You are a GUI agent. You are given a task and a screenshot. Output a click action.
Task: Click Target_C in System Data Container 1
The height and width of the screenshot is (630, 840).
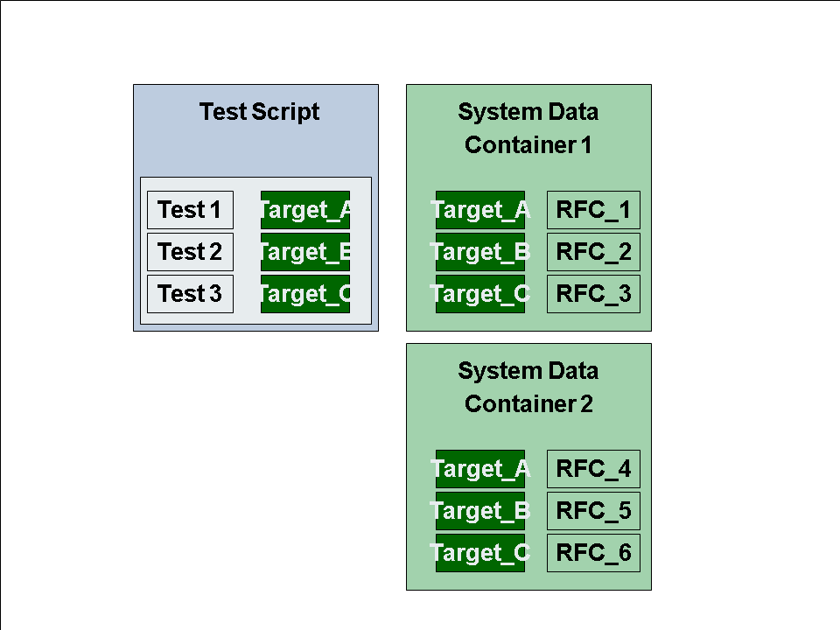[480, 294]
